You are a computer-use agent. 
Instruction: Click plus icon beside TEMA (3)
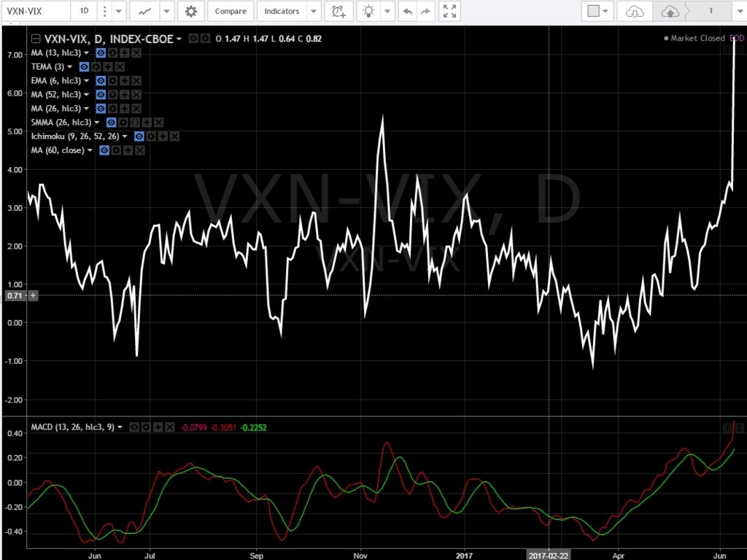click(108, 66)
